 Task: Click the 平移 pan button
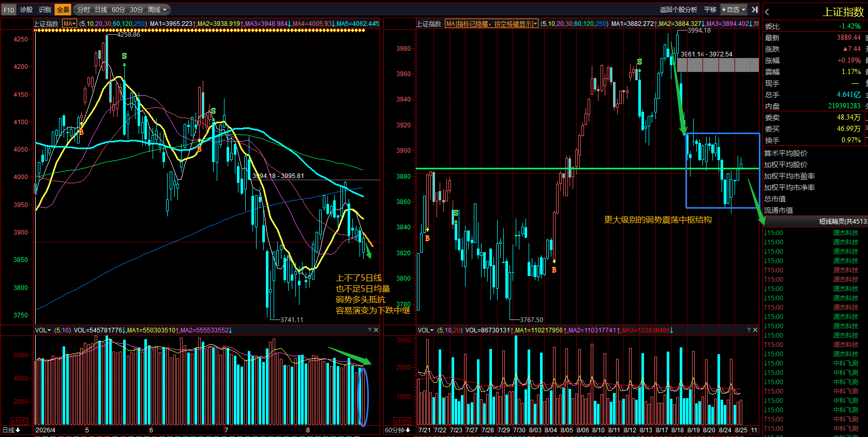coord(710,10)
